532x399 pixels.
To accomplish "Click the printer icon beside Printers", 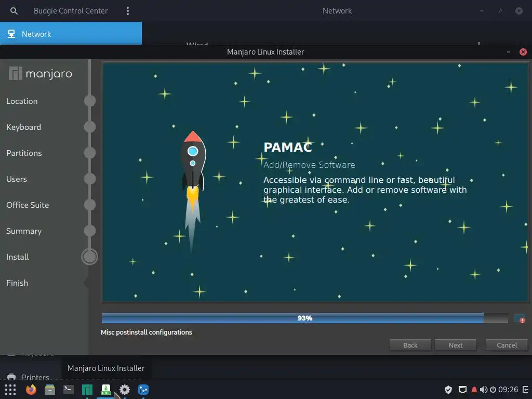I will point(11,377).
